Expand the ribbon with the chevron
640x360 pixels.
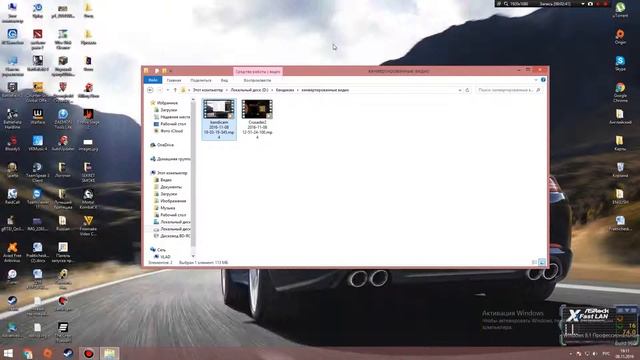point(536,80)
